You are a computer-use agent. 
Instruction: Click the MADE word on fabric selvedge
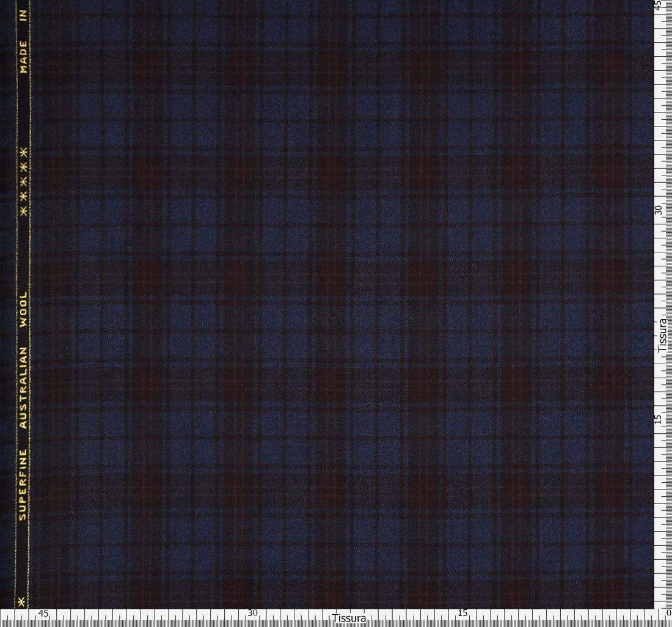click(23, 57)
